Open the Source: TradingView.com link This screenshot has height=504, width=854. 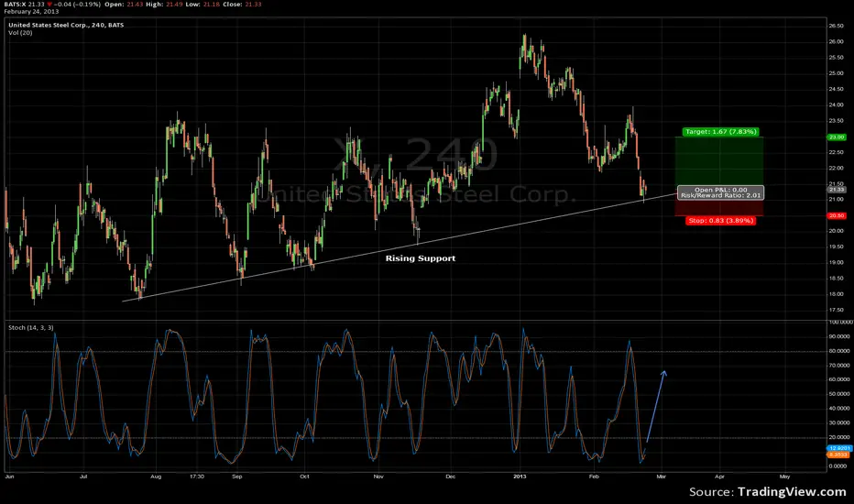767,492
